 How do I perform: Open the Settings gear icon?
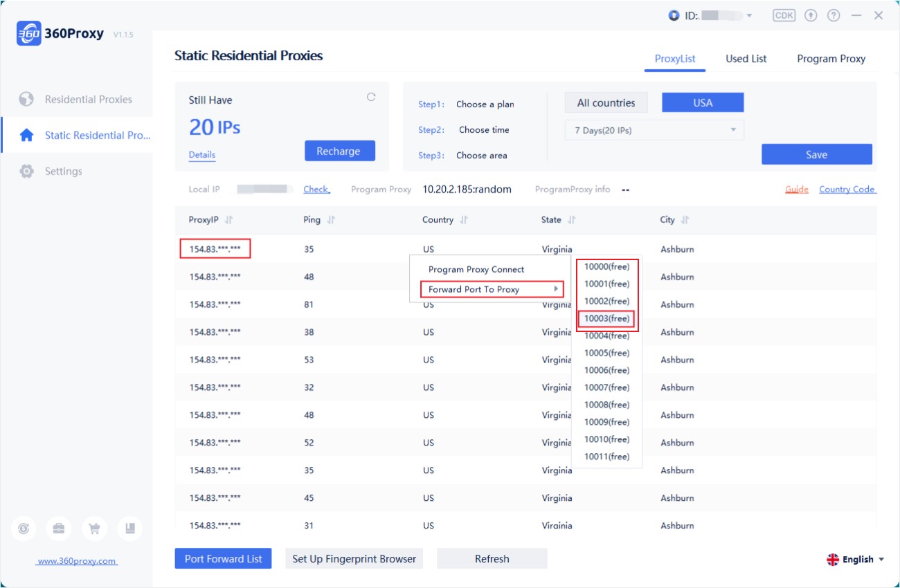(x=26, y=172)
